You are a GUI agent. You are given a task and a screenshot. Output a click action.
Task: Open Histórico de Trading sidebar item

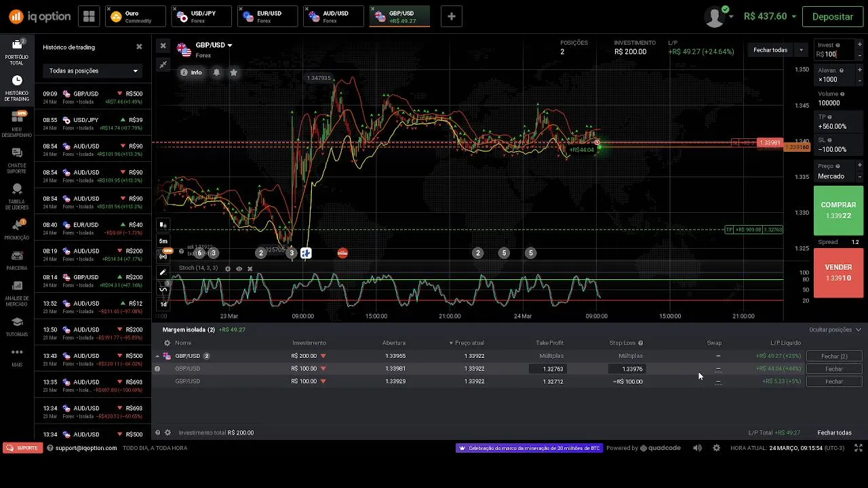tap(17, 89)
